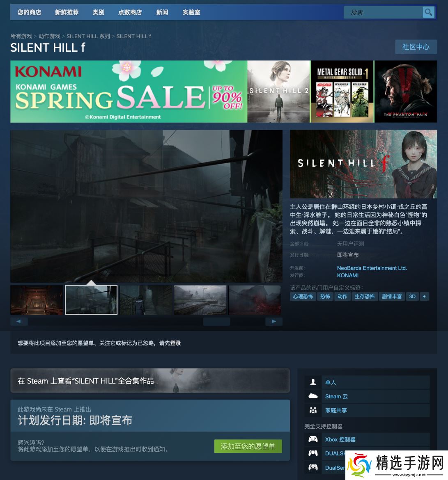Open the 社区中心 button
Image resolution: width=448 pixels, height=480 pixels.
(416, 47)
